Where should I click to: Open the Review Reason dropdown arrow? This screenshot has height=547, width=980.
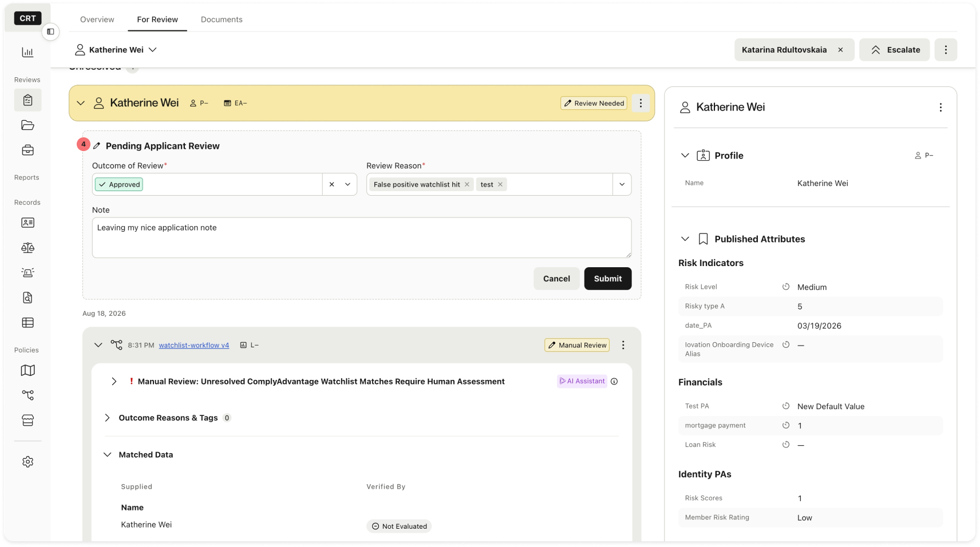point(622,184)
